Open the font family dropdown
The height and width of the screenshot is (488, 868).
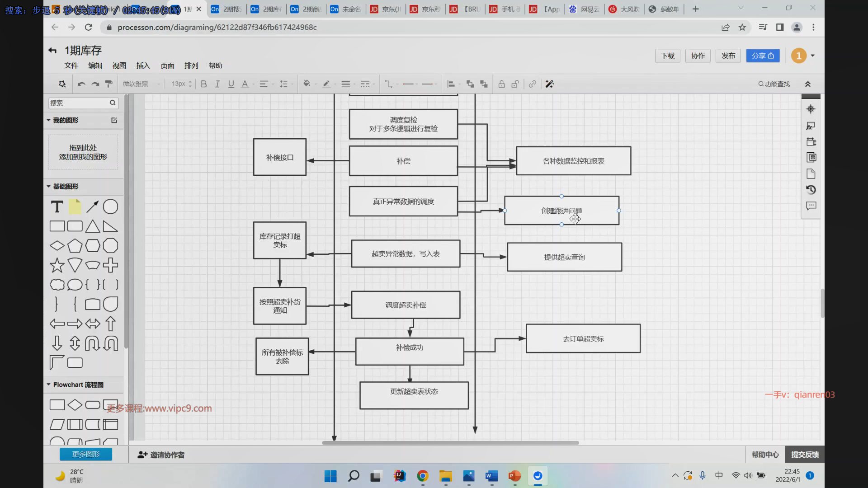141,84
